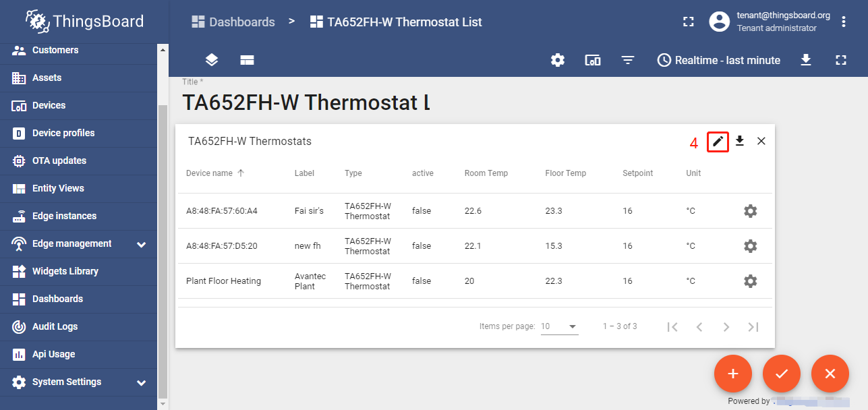
Task: Edit widget with pencil icon
Action: 718,142
